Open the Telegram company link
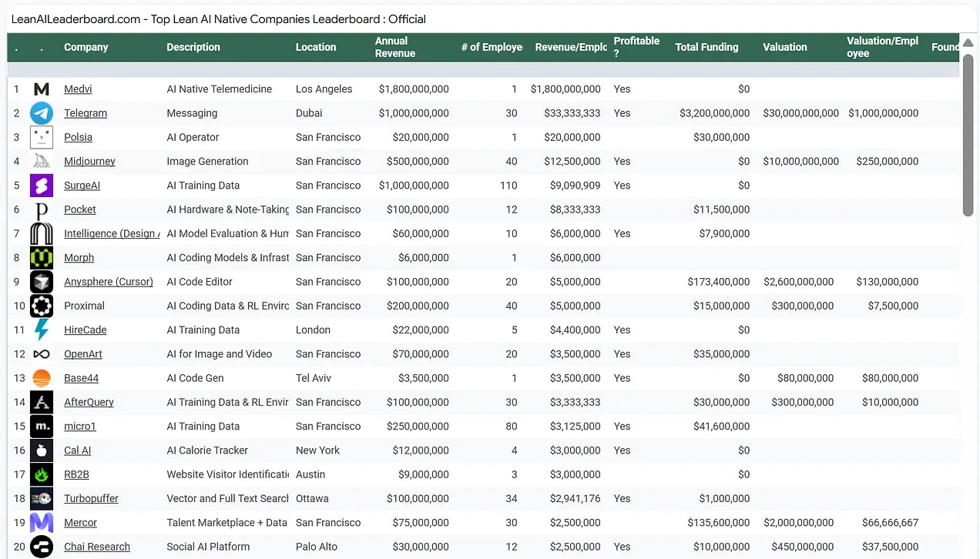The height and width of the screenshot is (559, 980). pos(86,113)
